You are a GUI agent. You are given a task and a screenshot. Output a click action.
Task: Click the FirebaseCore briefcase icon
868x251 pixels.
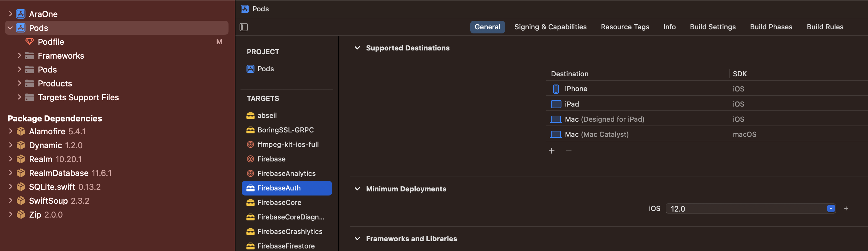(x=250, y=202)
